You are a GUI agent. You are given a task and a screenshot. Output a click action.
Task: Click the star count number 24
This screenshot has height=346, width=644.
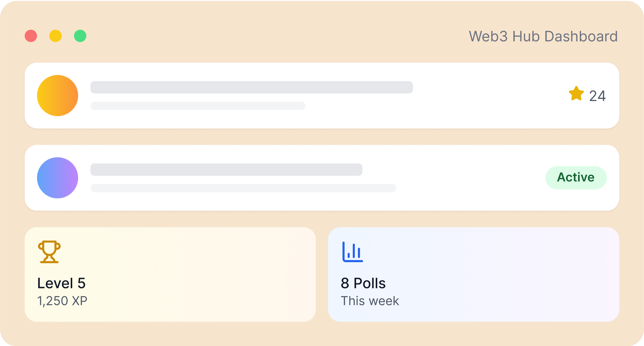click(x=597, y=96)
